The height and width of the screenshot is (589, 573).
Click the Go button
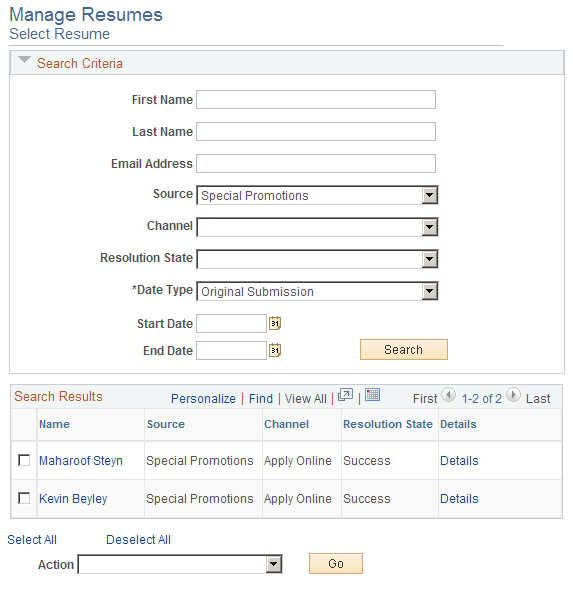point(336,563)
